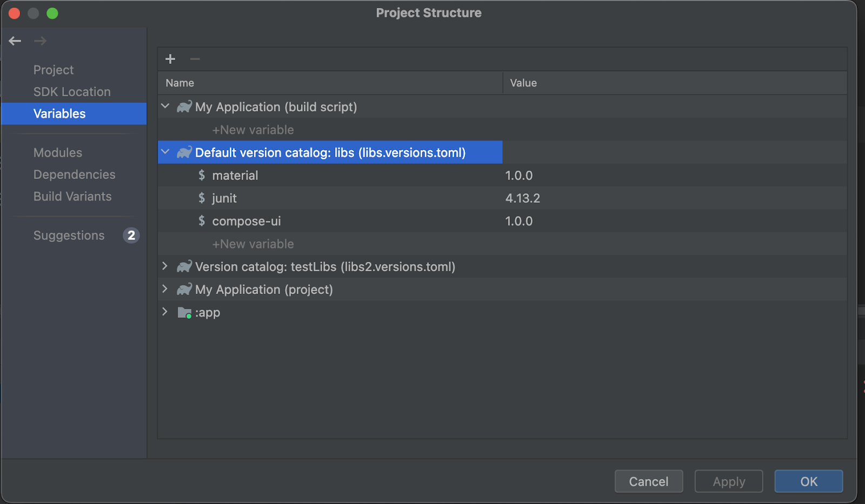Open Suggestions showing two items

pyautogui.click(x=69, y=235)
